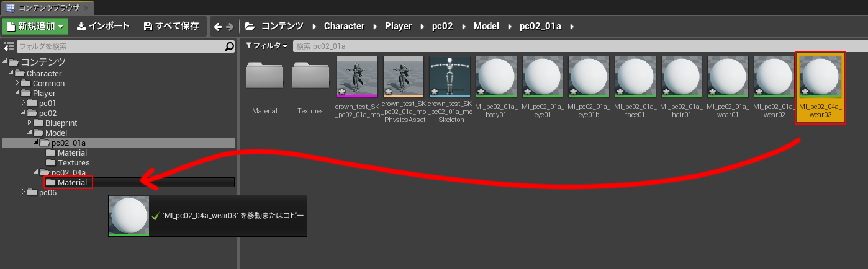The height and width of the screenshot is (269, 868).
Task: Select the crown_test_SK skeletal mesh asset
Action: pos(357,77)
